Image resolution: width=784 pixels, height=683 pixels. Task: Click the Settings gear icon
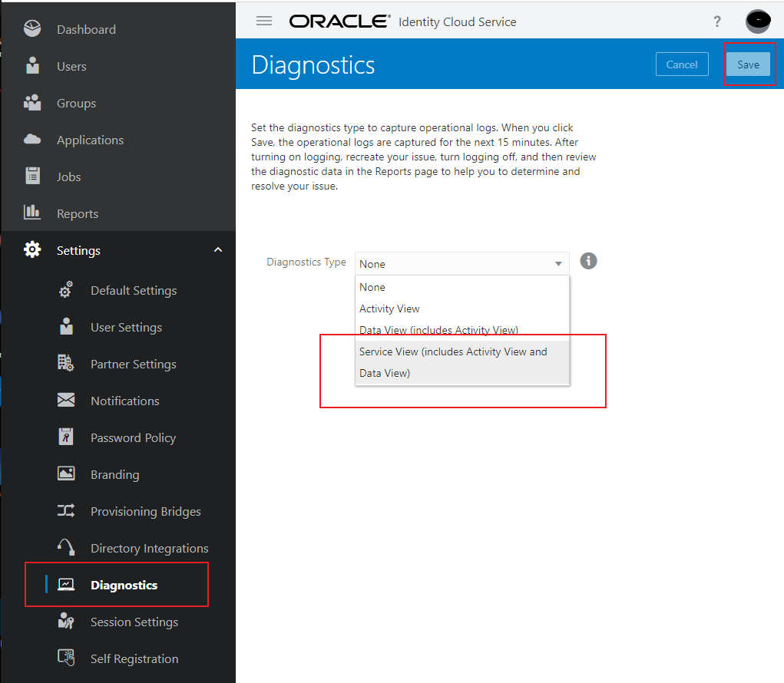pos(32,249)
